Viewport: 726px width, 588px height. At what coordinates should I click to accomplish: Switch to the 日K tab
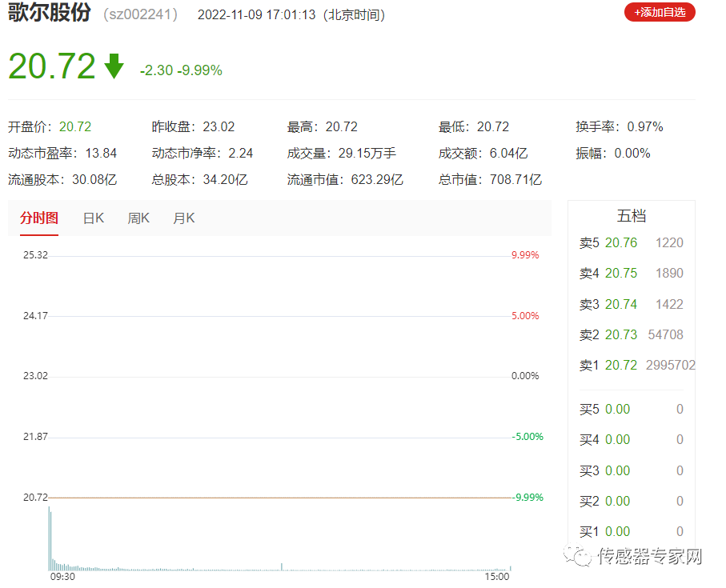pyautogui.click(x=94, y=218)
